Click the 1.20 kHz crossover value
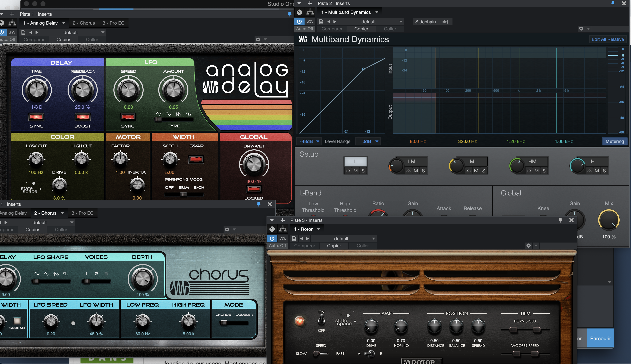 [516, 141]
